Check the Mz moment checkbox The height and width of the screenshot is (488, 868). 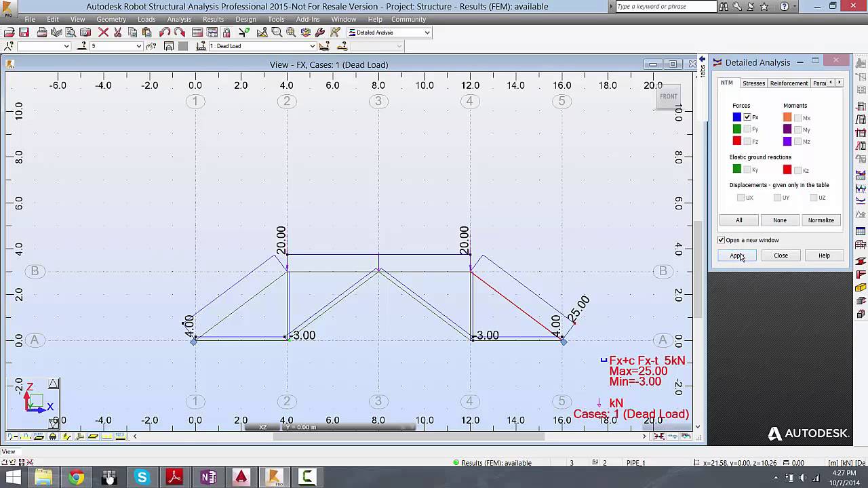pyautogui.click(x=798, y=141)
